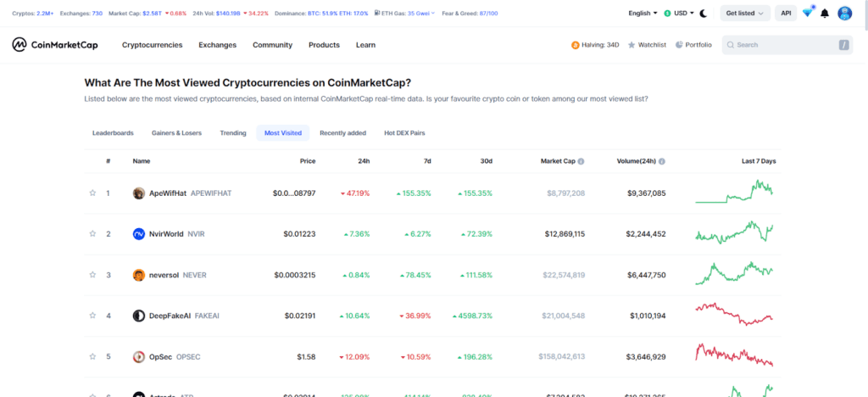This screenshot has height=397, width=868.
Task: Sort by the Name column header
Action: click(142, 161)
